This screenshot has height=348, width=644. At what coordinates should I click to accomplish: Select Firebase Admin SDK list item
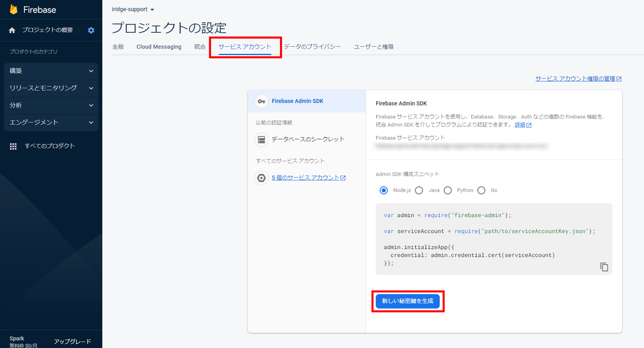pyautogui.click(x=307, y=101)
